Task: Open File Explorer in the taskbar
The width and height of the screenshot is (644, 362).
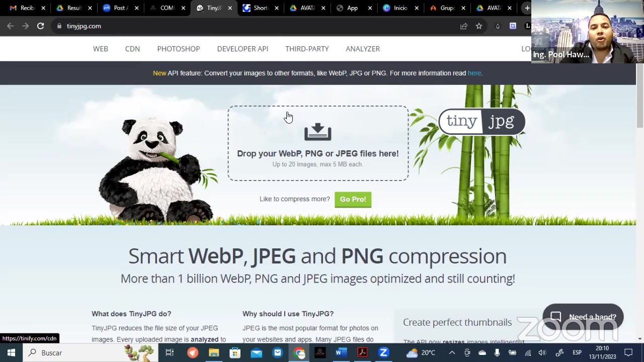Action: [x=214, y=352]
